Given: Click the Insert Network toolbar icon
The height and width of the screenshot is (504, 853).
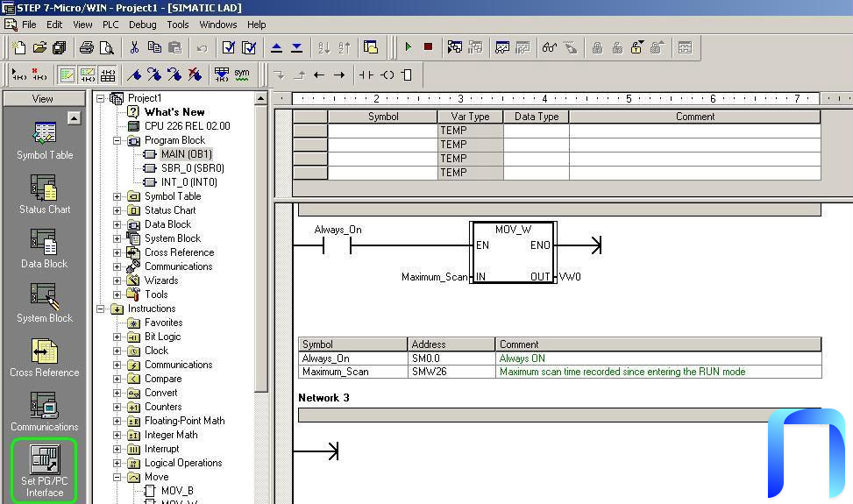Looking at the screenshot, I should click(x=19, y=75).
